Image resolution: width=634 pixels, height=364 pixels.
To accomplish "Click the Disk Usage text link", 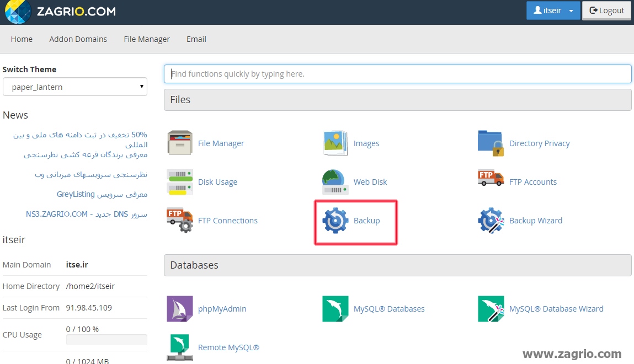I will pyautogui.click(x=217, y=182).
